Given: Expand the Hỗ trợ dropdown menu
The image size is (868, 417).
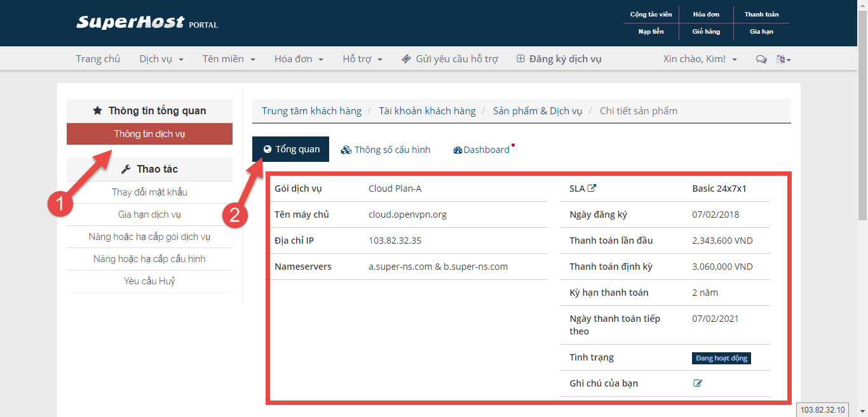Looking at the screenshot, I should 362,59.
